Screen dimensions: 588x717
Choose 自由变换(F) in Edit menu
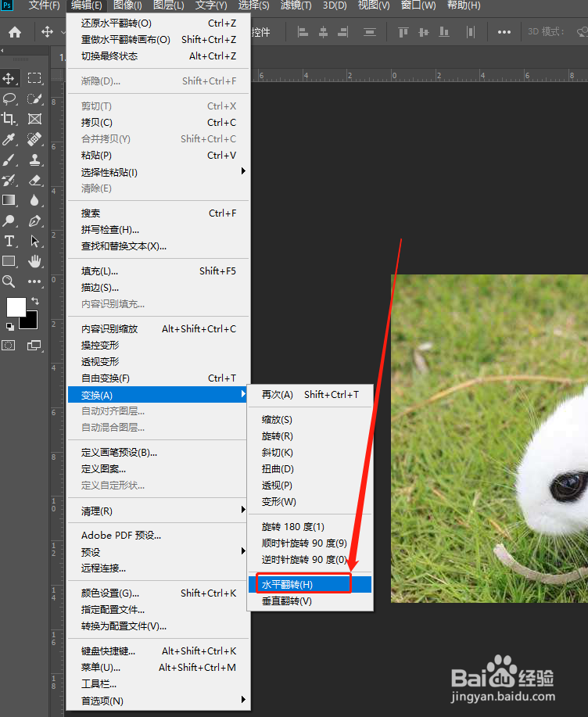pyautogui.click(x=159, y=378)
